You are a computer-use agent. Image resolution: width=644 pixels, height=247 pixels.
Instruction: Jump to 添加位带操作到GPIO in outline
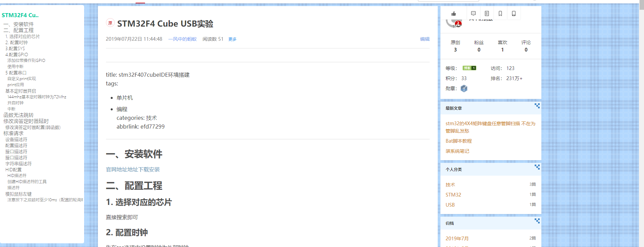pyautogui.click(x=26, y=61)
